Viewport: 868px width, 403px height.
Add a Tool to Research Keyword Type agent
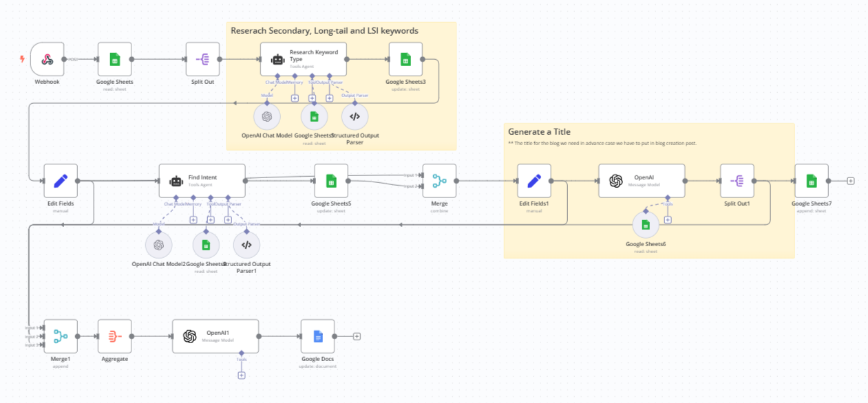[312, 98]
